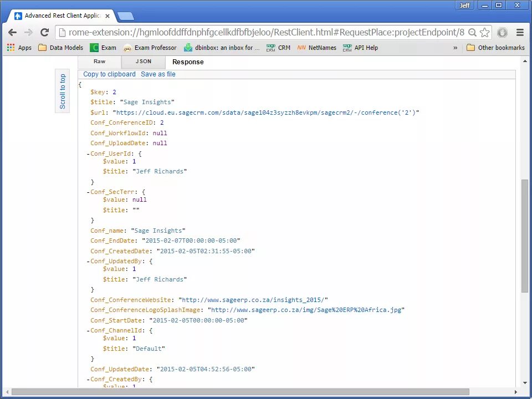Click the Jeff profile button
This screenshot has width=532, height=399.
pyautogui.click(x=464, y=6)
